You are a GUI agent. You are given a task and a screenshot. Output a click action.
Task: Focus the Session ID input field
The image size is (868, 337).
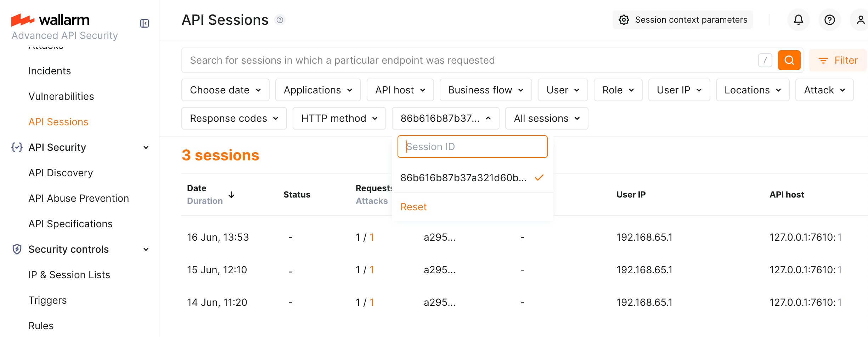[472, 147]
